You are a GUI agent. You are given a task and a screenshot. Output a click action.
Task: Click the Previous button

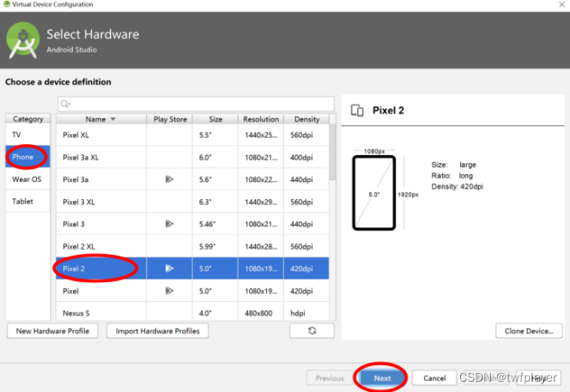click(x=330, y=378)
